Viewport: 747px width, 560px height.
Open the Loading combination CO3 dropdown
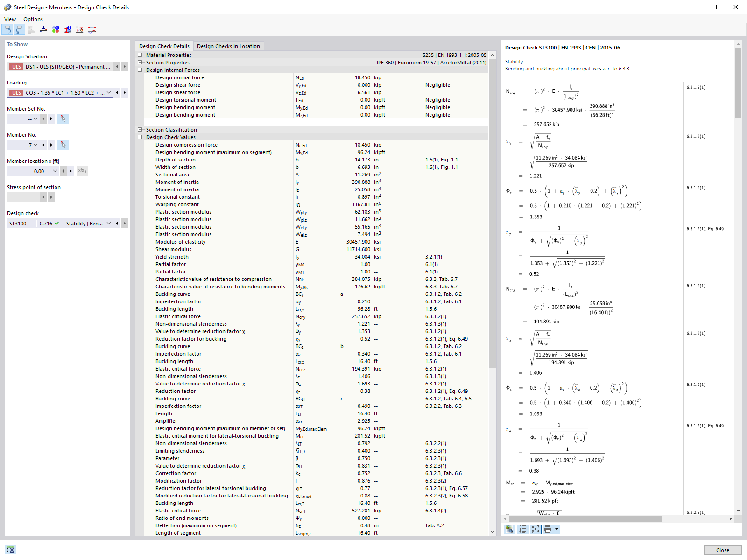click(x=108, y=92)
